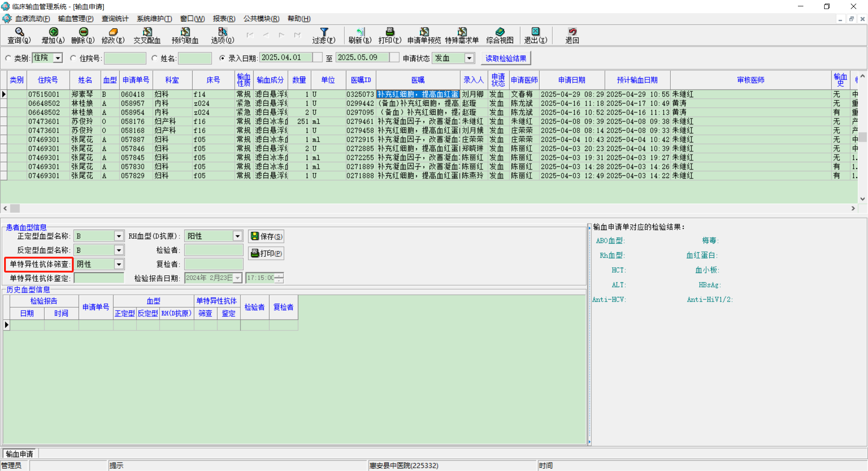Open the 输血管理 menu

[x=75, y=19]
